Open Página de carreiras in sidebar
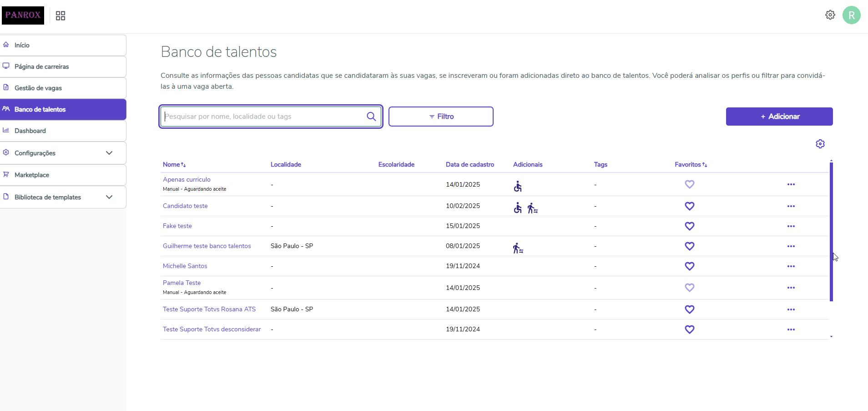Screen dimensions: 868x411 pos(63,66)
